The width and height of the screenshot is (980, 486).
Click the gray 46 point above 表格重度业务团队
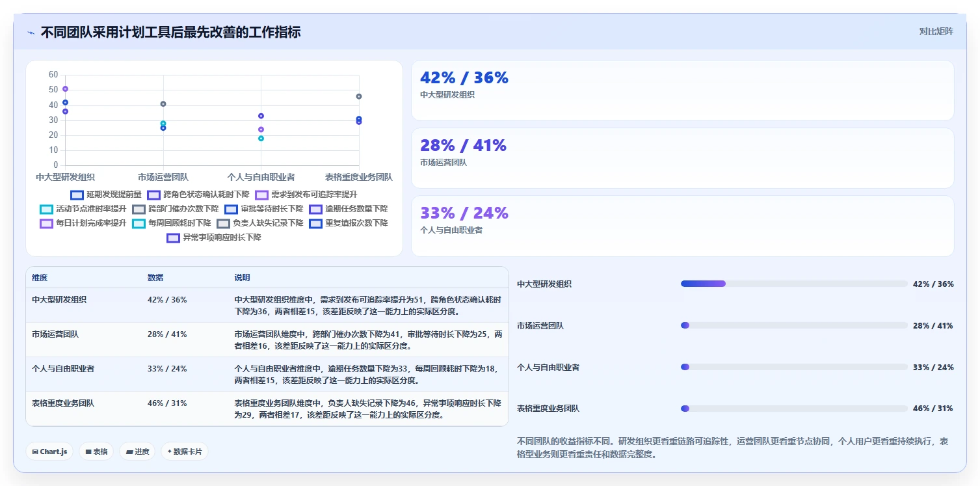tap(359, 96)
